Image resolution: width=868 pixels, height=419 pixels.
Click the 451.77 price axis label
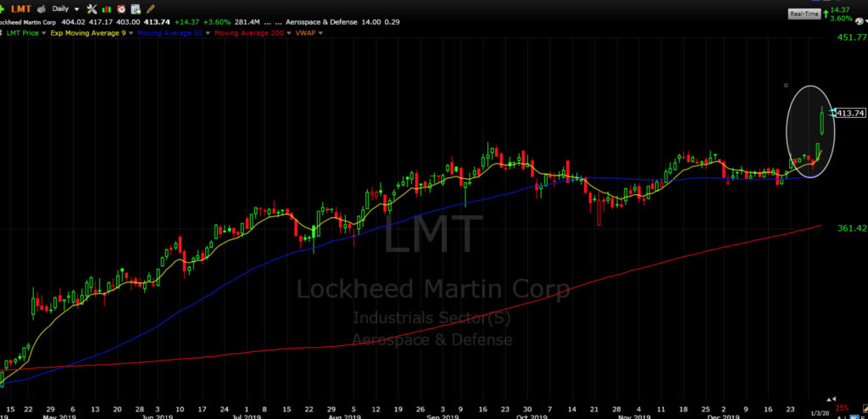point(851,37)
